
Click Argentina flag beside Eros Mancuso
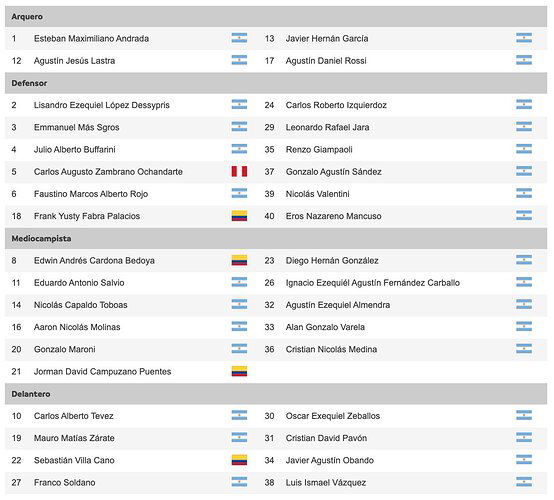[524, 216]
